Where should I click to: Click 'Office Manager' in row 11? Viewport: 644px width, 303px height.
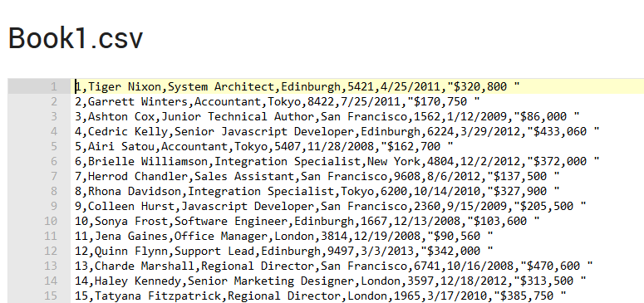221,236
